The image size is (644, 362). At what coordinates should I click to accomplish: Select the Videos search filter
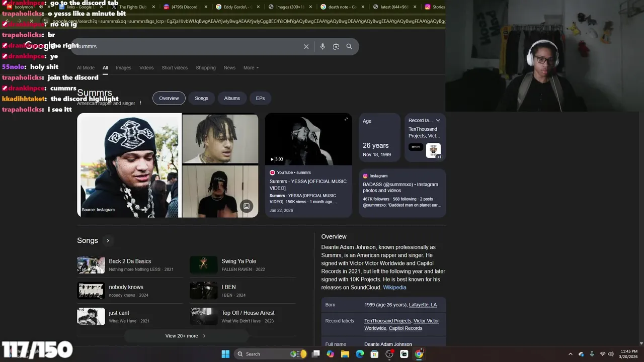pyautogui.click(x=146, y=68)
